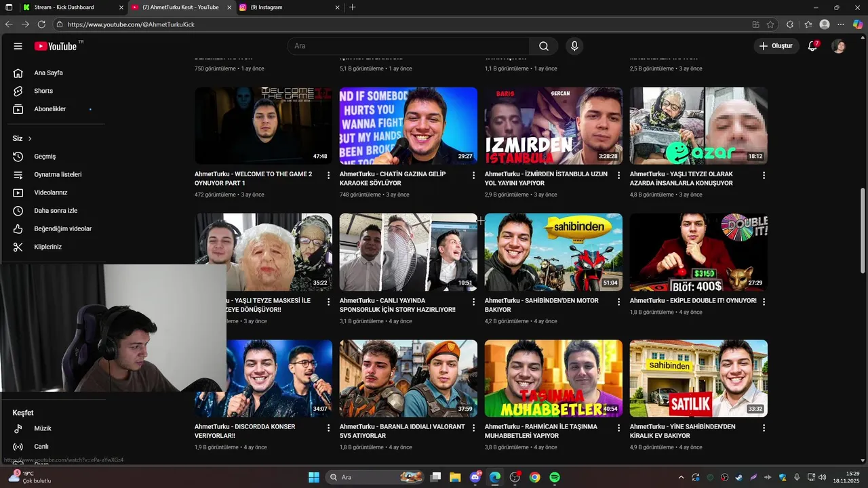The image size is (868, 488).
Task: Play the sahibinden motorcycle thumbnail
Action: coord(553,252)
